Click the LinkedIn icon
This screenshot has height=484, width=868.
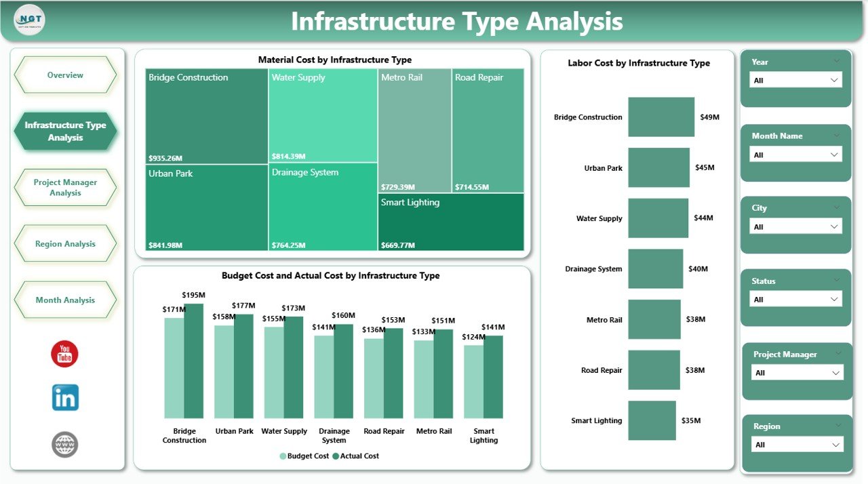click(64, 399)
